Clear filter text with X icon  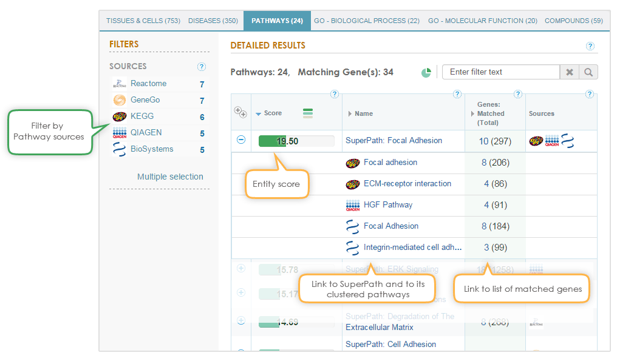[569, 72]
